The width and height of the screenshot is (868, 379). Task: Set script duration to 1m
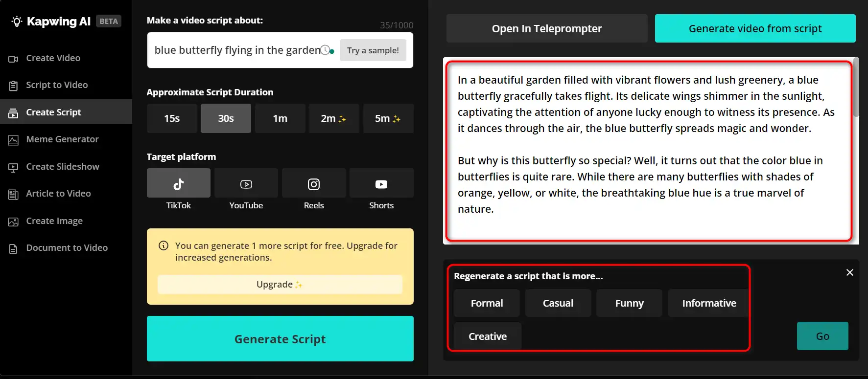click(280, 118)
